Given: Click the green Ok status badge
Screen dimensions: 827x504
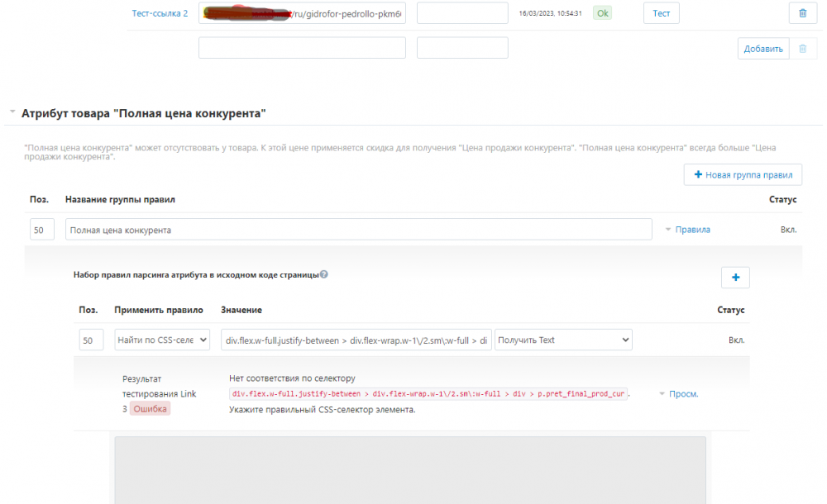Looking at the screenshot, I should pyautogui.click(x=602, y=13).
